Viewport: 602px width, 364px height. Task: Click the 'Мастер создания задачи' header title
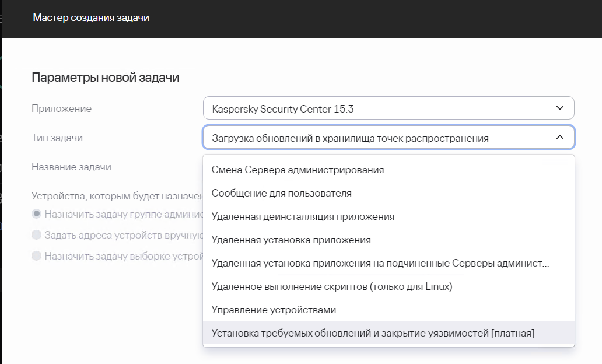91,18
